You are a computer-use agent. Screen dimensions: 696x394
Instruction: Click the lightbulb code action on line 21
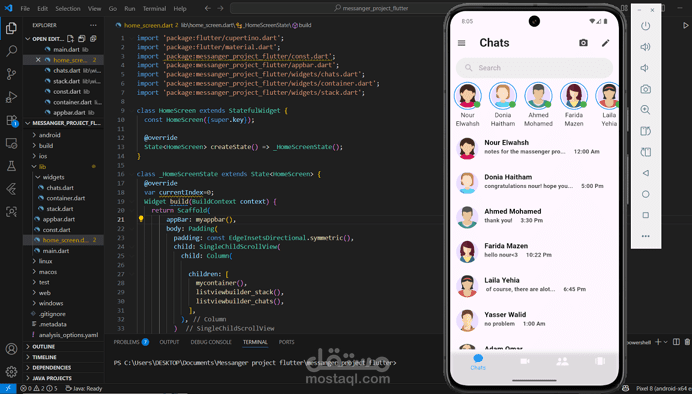click(x=141, y=219)
